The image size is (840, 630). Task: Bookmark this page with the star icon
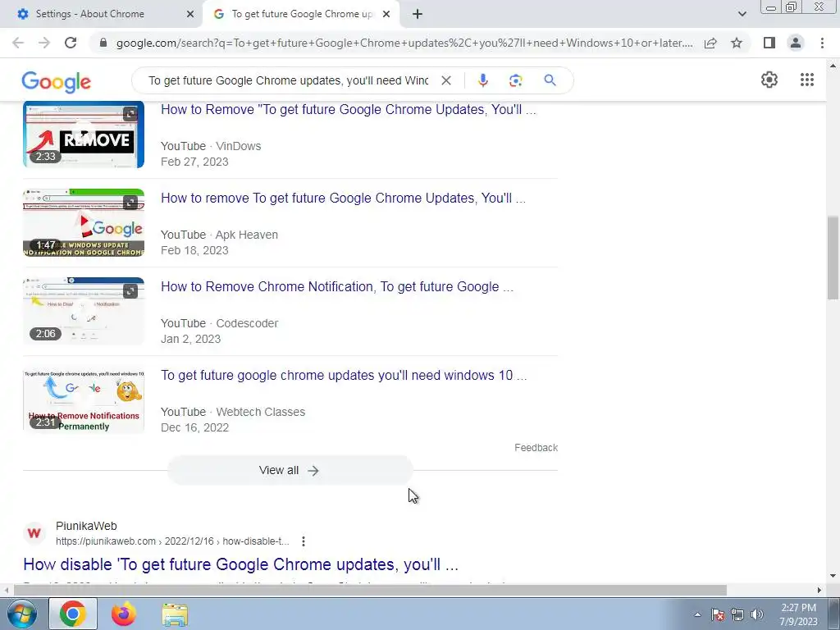tap(737, 43)
